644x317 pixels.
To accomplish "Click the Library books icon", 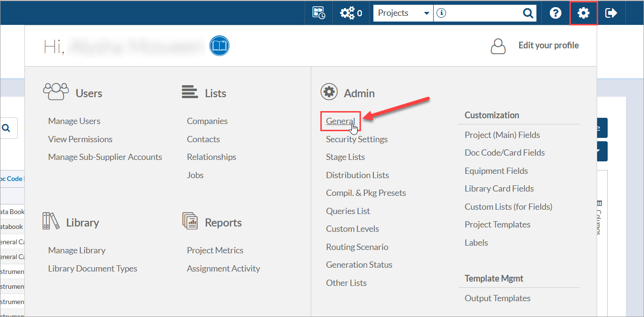I will pos(51,221).
